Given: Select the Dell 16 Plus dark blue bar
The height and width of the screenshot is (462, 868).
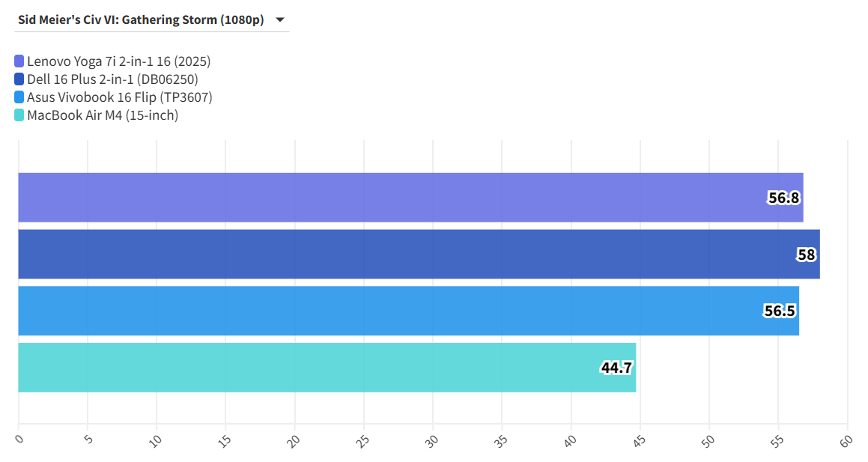Looking at the screenshot, I should click(374, 255).
